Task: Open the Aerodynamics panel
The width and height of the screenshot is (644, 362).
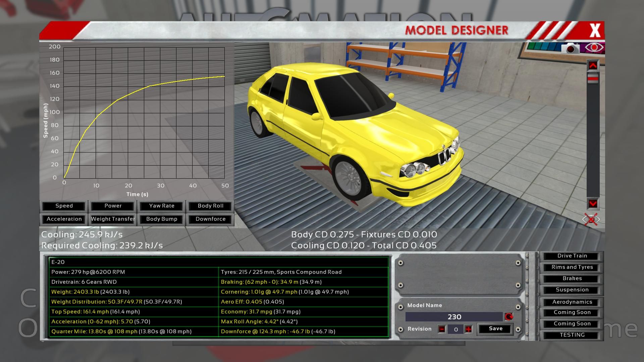Action: 572,302
